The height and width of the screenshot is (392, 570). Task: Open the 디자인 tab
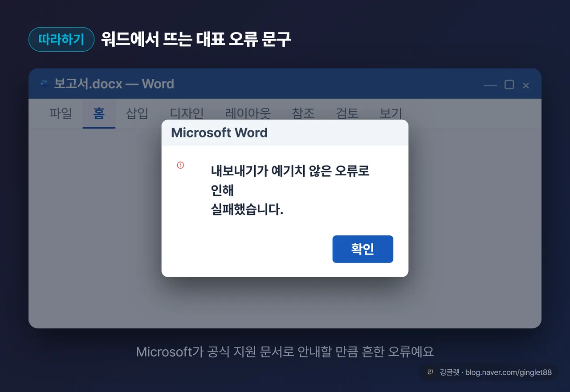point(187,113)
